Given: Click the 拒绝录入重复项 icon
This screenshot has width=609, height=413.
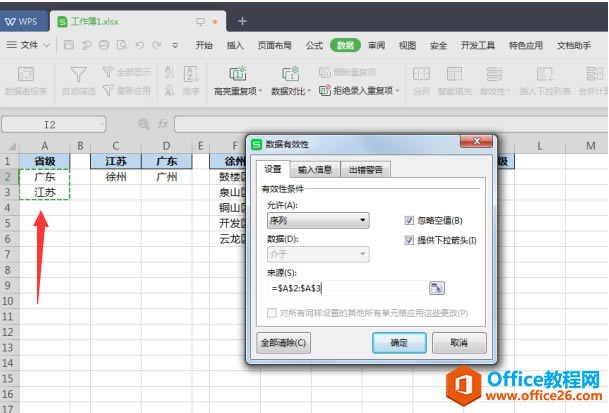Looking at the screenshot, I should (325, 91).
